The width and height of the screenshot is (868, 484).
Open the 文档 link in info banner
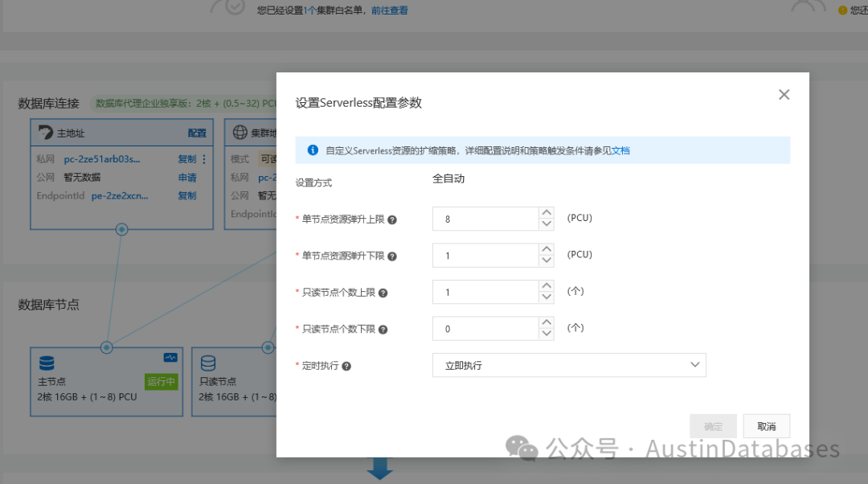click(620, 150)
